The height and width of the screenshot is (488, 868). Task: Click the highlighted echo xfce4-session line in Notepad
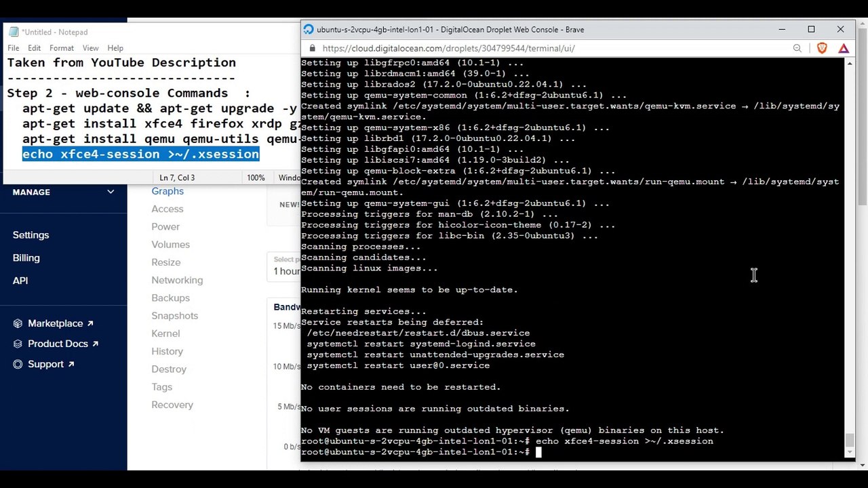pos(140,154)
